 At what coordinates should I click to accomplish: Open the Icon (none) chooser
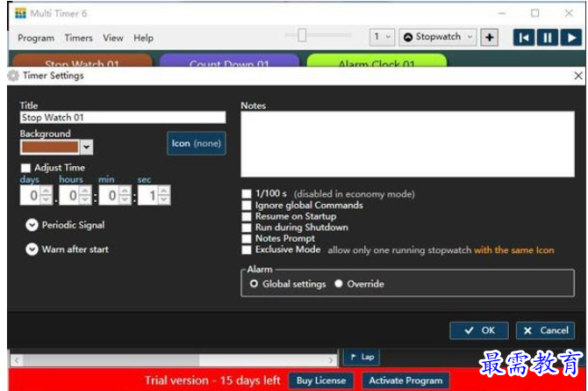pos(197,143)
